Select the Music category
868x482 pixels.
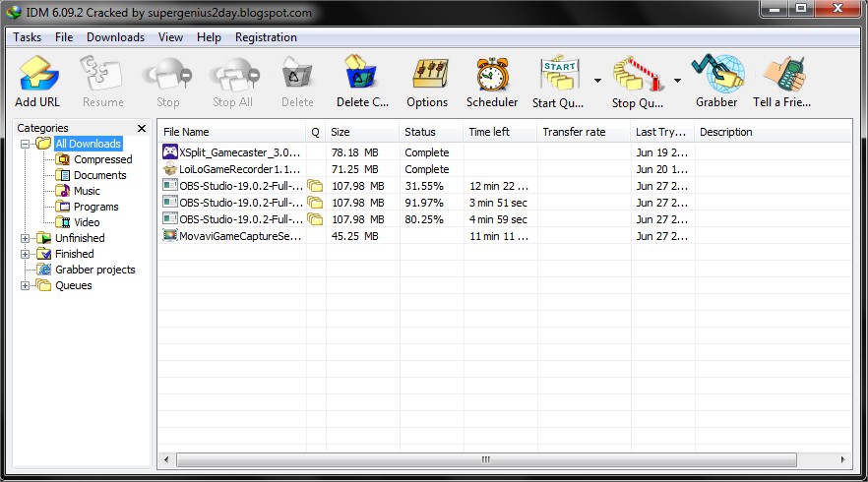click(87, 191)
